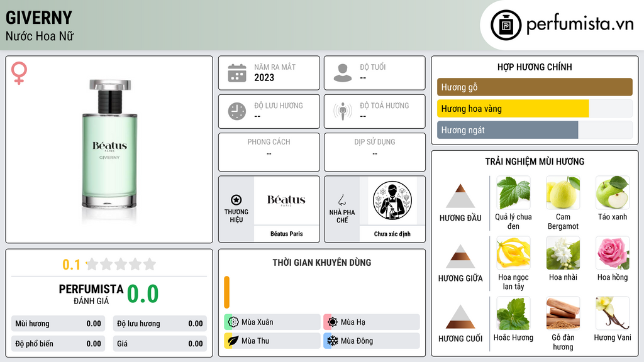Click the Thời gian khuyên dùng heading

click(x=322, y=263)
